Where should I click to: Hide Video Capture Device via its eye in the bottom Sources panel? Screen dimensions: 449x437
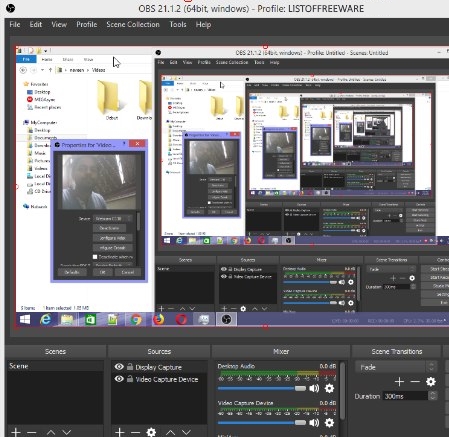coord(119,379)
